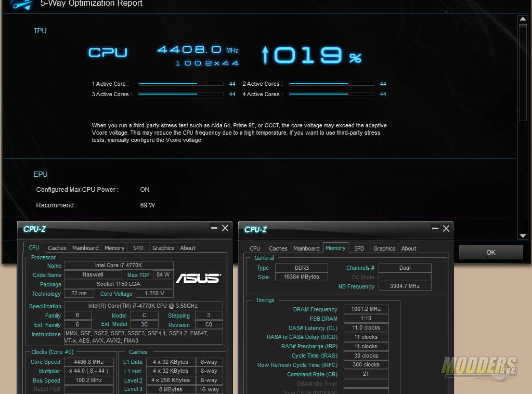
Task: Click the memory Size value '16384 MBytes'
Action: (301, 277)
